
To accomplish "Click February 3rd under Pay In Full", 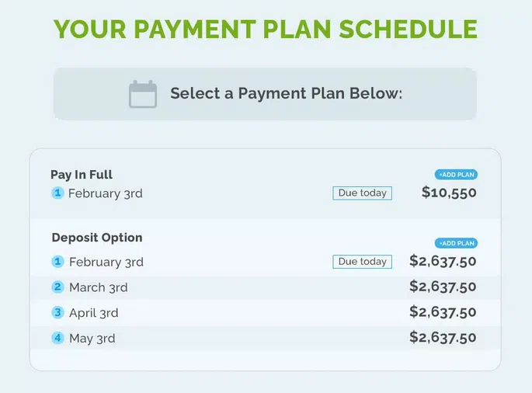I will click(105, 193).
